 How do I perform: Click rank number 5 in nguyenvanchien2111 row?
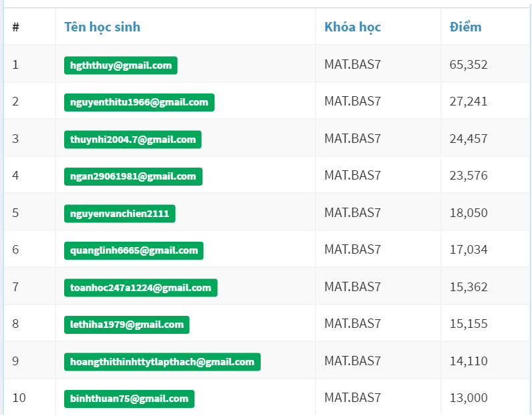tap(15, 213)
